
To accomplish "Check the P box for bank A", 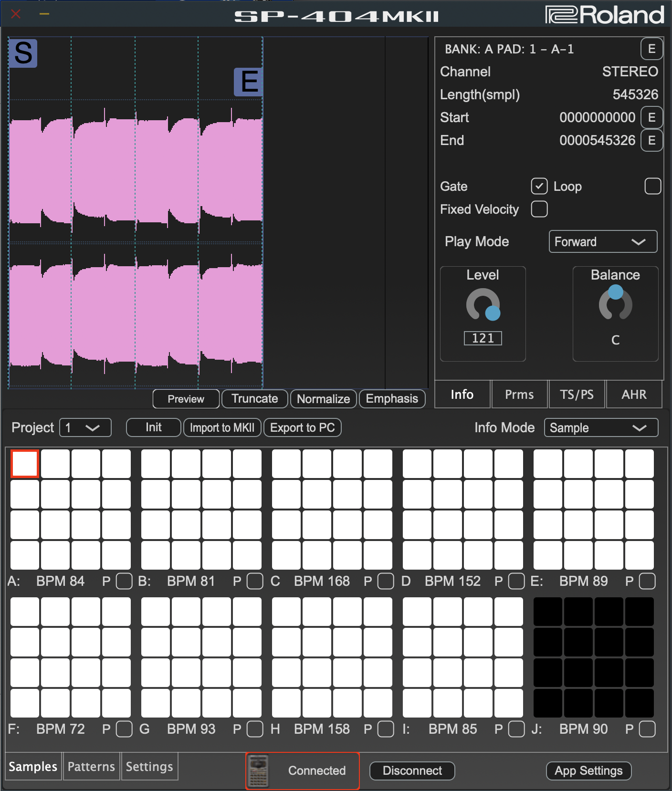I will pos(124,581).
